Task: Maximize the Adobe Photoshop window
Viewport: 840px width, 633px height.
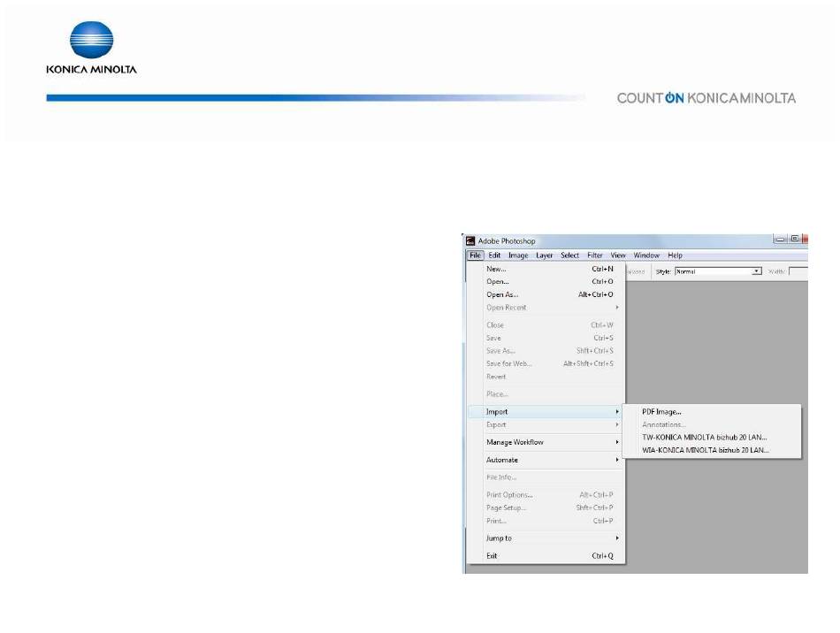Action: click(795, 239)
